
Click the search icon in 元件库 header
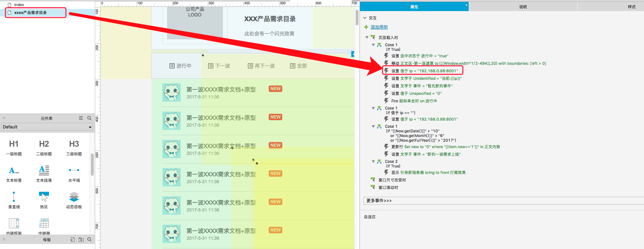tap(89, 118)
